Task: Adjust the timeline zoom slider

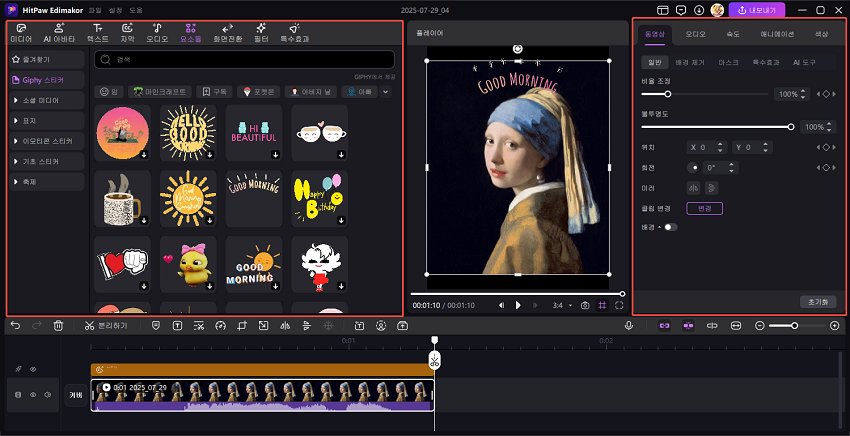Action: [795, 325]
